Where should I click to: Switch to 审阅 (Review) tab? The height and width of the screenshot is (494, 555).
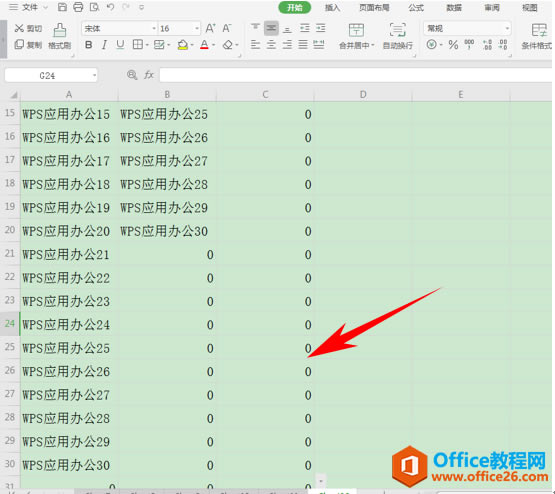coord(492,7)
